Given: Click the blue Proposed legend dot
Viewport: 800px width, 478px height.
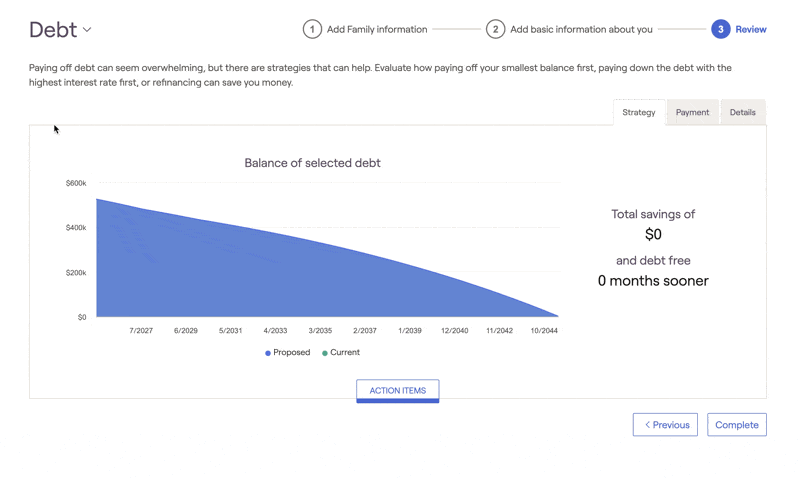Looking at the screenshot, I should [268, 353].
